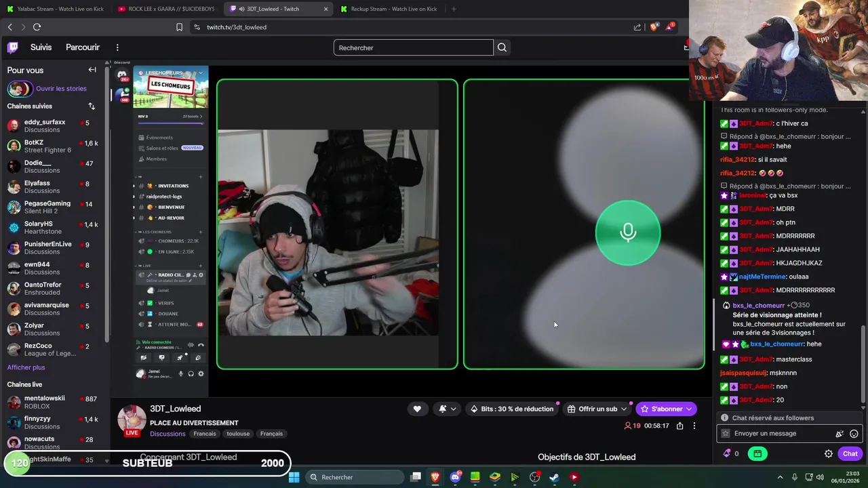Click the green rewards button under chat
This screenshot has width=868, height=488.
pos(757,453)
